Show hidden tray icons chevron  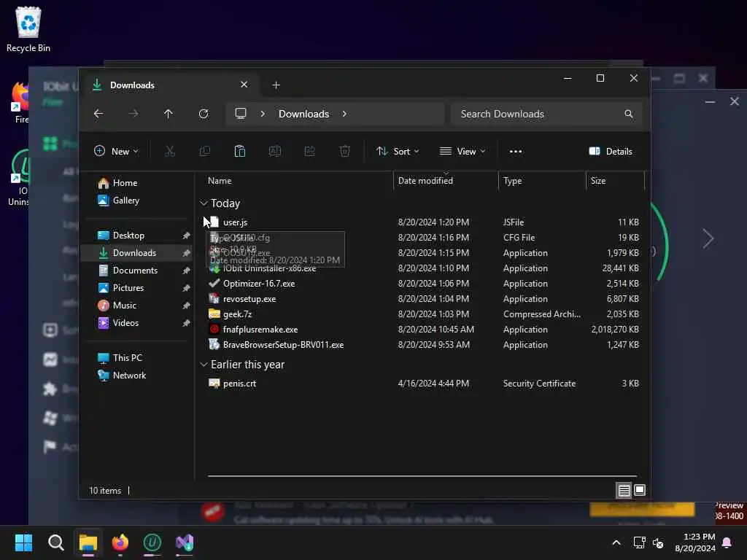point(616,542)
